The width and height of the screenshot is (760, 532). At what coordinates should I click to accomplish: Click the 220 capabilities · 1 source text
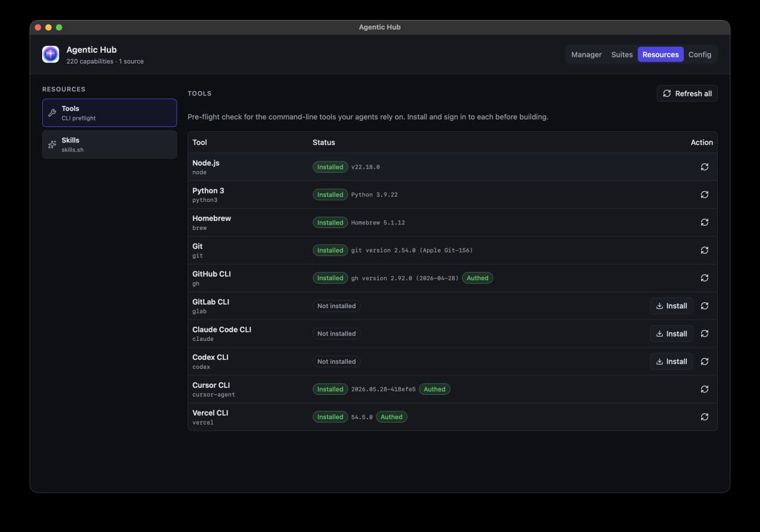(x=105, y=61)
